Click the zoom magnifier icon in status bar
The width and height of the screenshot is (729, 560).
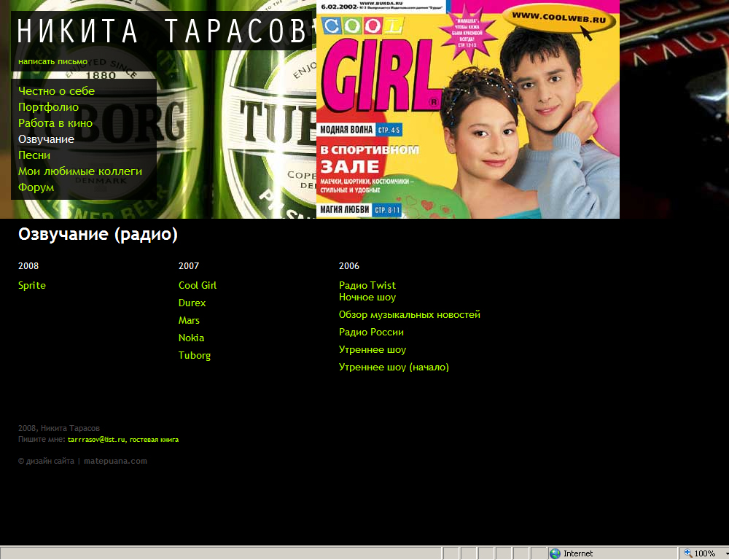click(687, 553)
